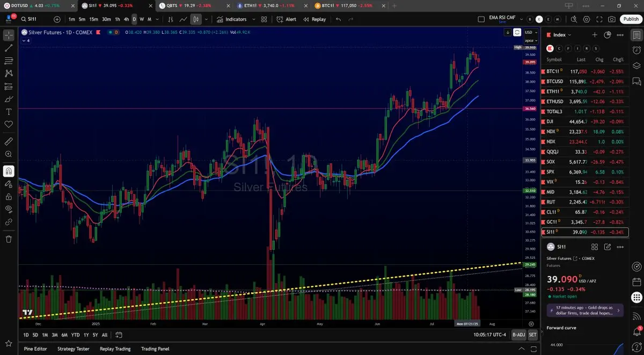Toggle the layout select square
Image resolution: width=644 pixels, height=355 pixels.
(x=481, y=19)
